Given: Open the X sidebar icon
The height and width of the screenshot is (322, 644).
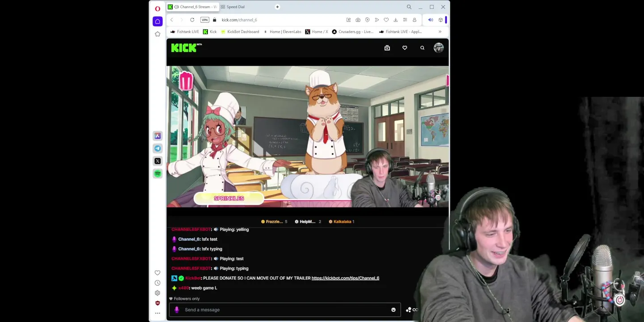Looking at the screenshot, I should [157, 161].
